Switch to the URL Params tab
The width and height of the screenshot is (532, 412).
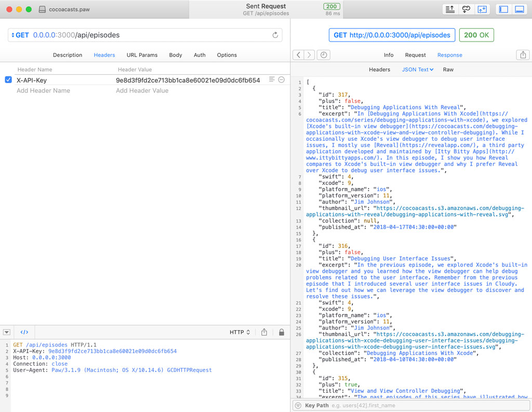tap(142, 55)
